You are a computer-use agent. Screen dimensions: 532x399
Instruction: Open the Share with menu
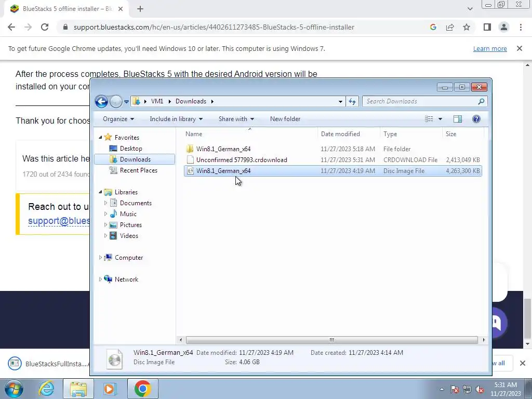coord(236,119)
